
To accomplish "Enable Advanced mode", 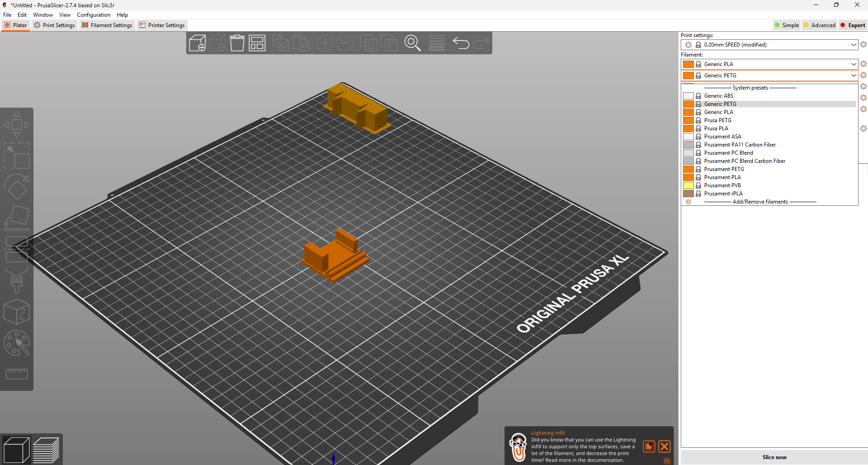I will tap(819, 25).
